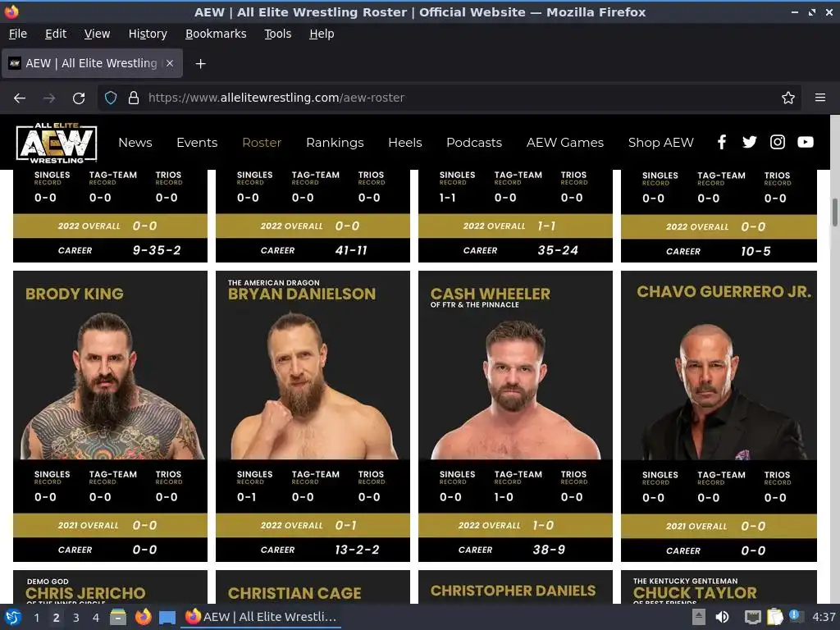This screenshot has height=630, width=840.
Task: Go back with the browser back arrow
Action: 20,98
